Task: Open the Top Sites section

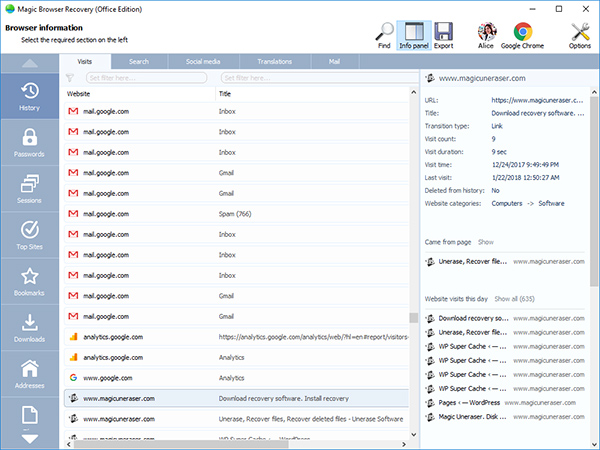Action: pyautogui.click(x=29, y=235)
